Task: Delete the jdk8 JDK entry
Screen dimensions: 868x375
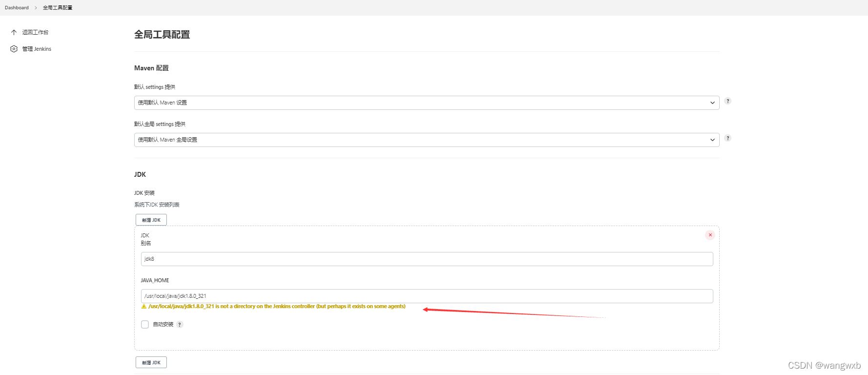Action: (x=710, y=235)
